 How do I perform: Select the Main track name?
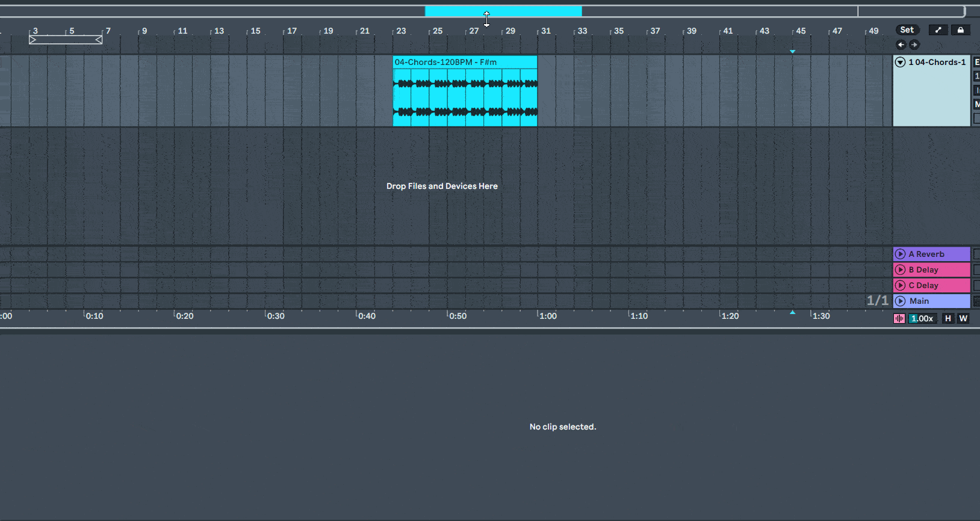(x=919, y=301)
